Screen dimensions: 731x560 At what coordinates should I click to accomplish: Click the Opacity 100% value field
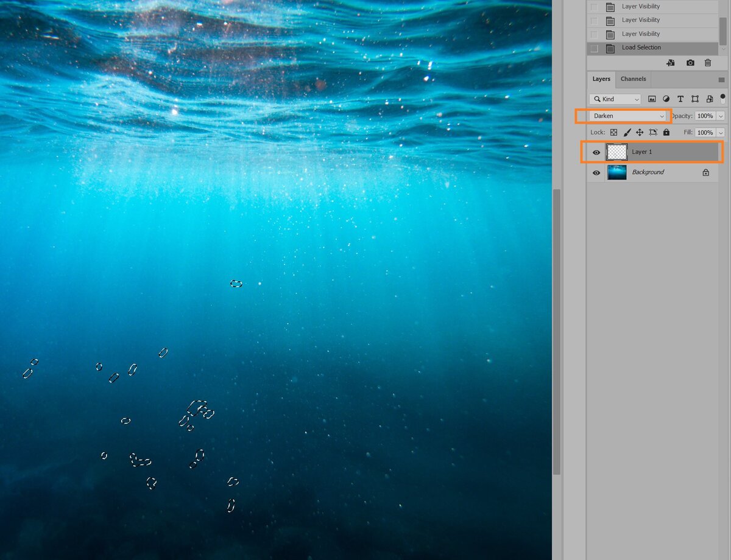click(705, 116)
